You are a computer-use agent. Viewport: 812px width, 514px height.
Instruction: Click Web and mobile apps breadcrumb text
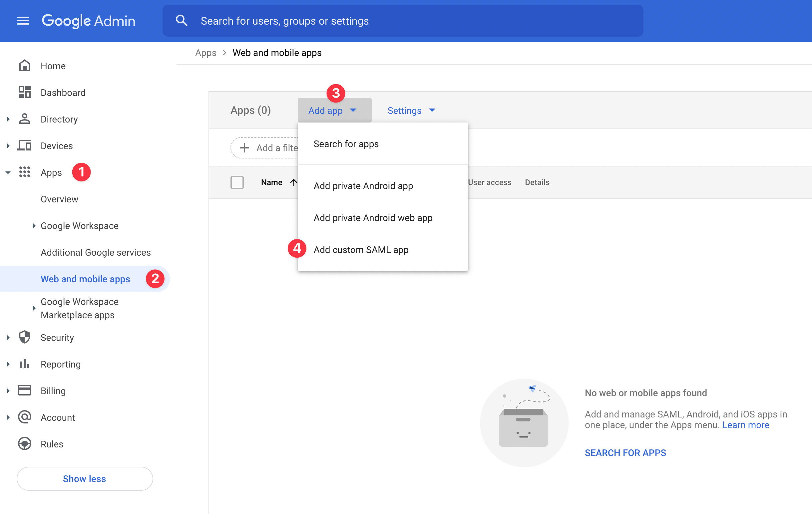pyautogui.click(x=277, y=53)
